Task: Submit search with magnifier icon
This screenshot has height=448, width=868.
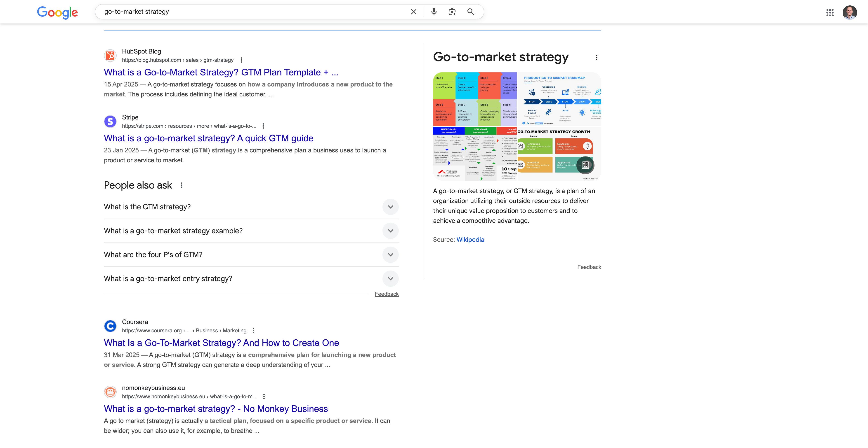Action: point(470,12)
